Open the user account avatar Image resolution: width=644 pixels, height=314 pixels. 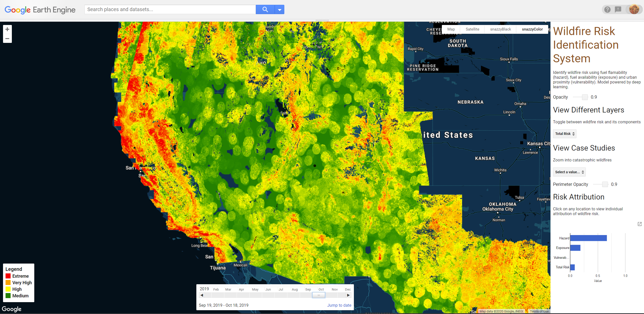coord(634,10)
